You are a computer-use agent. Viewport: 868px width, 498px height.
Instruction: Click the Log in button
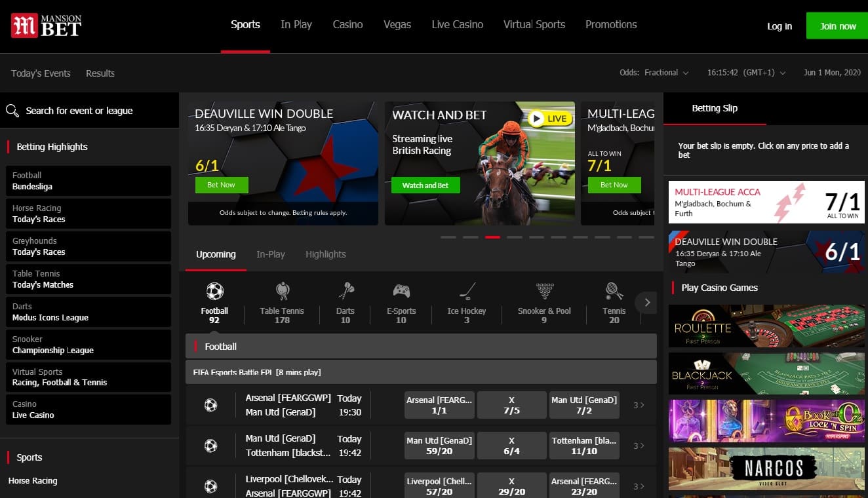[x=779, y=26]
